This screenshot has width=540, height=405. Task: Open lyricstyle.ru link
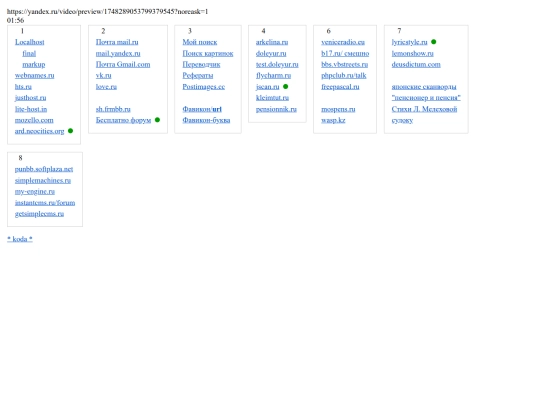point(409,42)
